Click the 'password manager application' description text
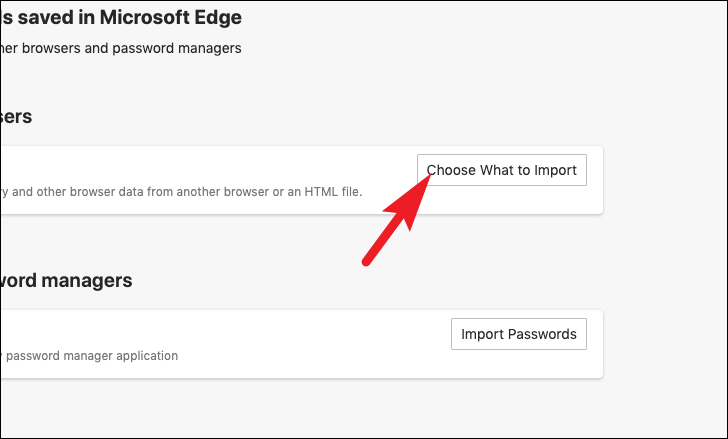This screenshot has height=439, width=728. pyautogui.click(x=90, y=356)
